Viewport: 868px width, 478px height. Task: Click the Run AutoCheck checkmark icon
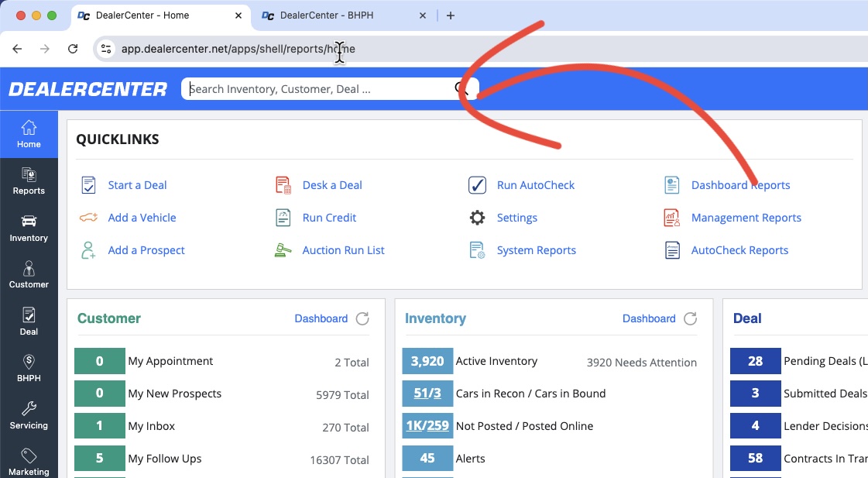coord(477,185)
